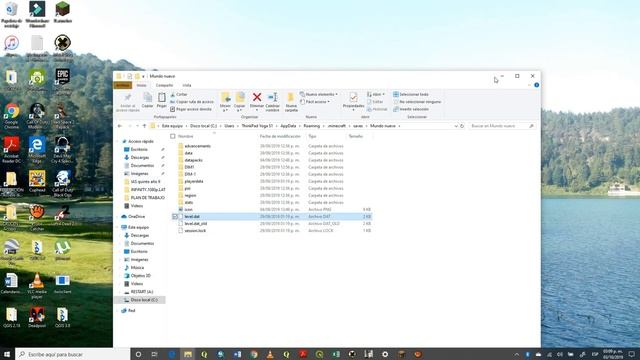Open Google Chrome desktop shortcut

click(12, 116)
